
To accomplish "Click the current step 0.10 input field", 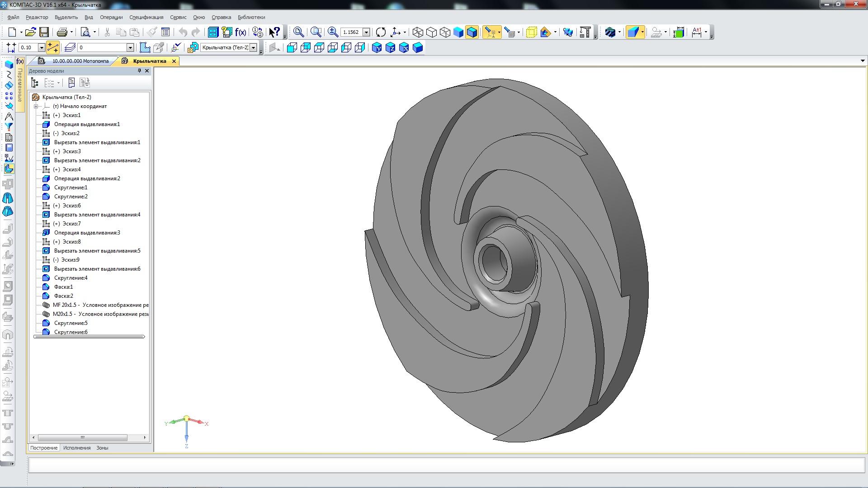I will [x=28, y=47].
